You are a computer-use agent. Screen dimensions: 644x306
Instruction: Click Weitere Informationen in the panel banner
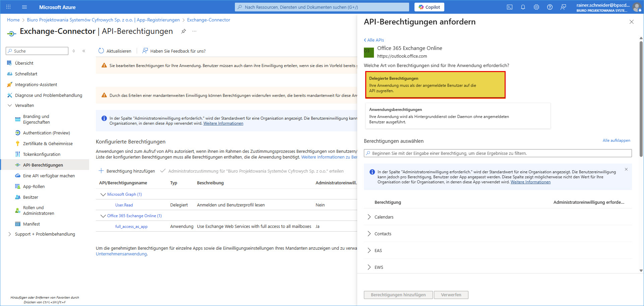pyautogui.click(x=530, y=182)
